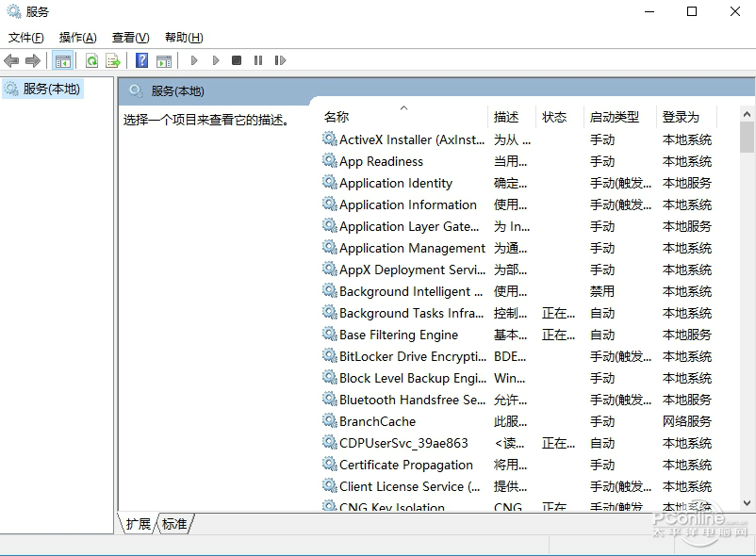Click the Certificate Propagation service name

click(x=406, y=465)
